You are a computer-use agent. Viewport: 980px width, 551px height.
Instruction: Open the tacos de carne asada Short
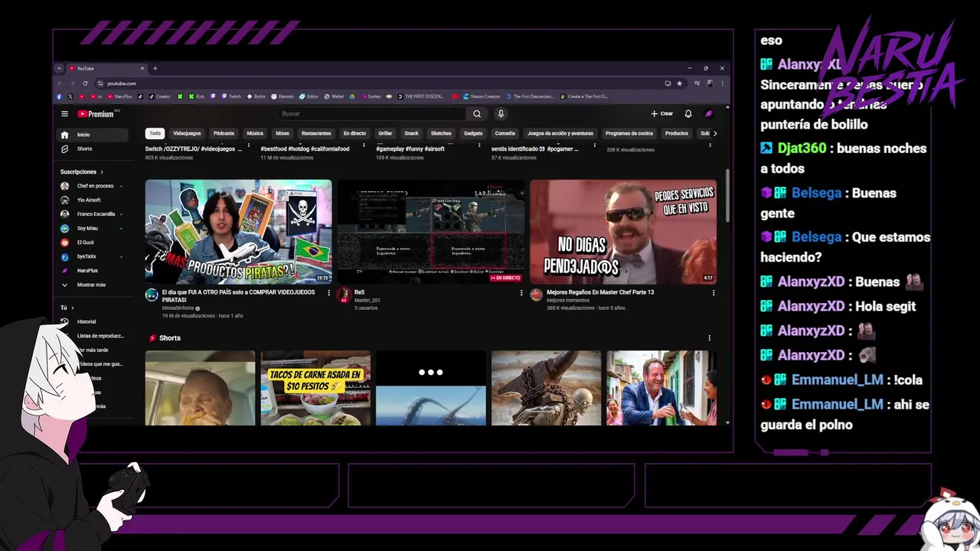[315, 388]
